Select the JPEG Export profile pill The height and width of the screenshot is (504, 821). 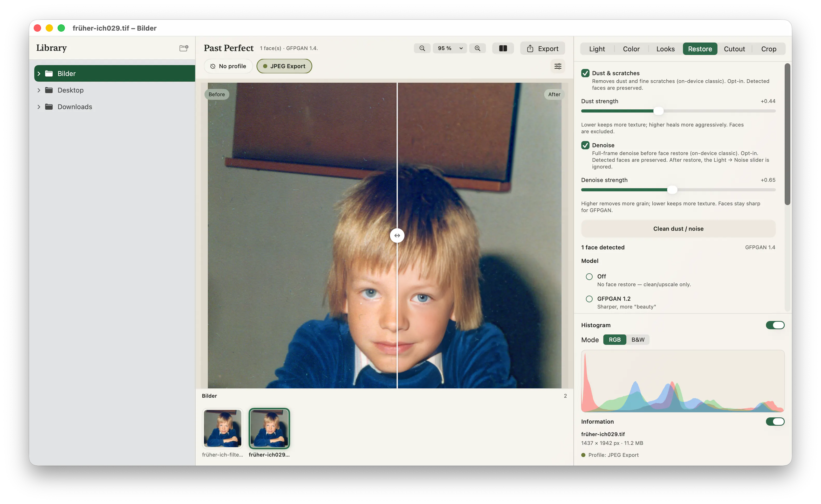[x=284, y=66]
